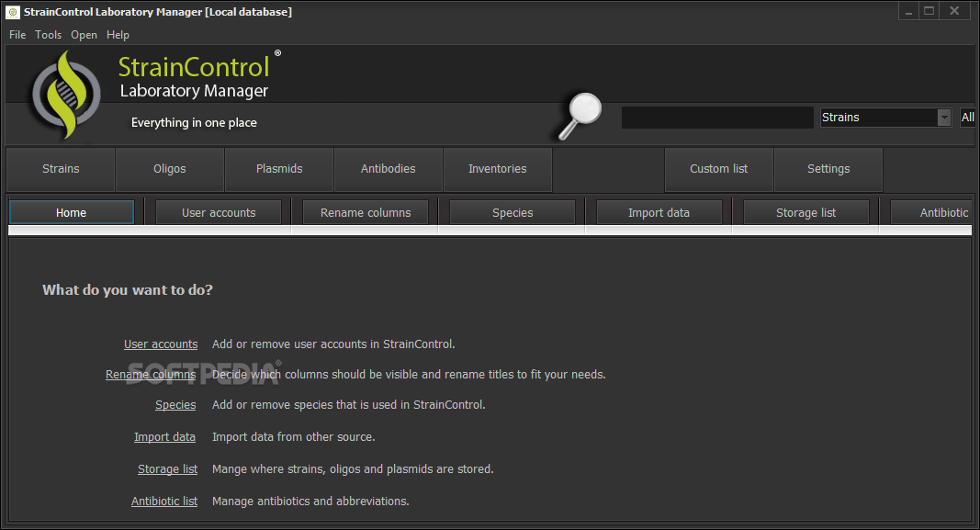Open the Open menu
This screenshot has width=980, height=530.
84,35
